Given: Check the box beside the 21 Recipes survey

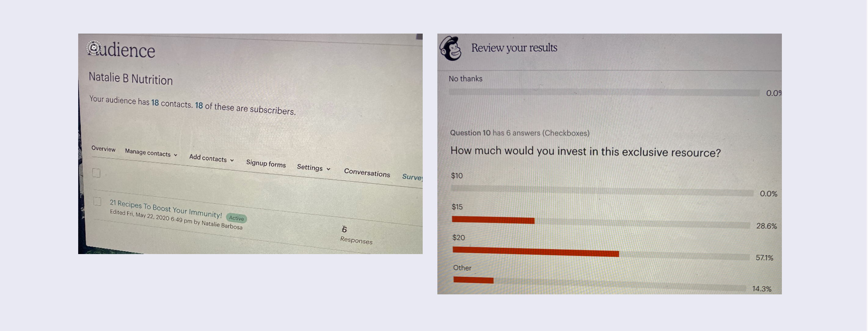Looking at the screenshot, I should coord(97,201).
